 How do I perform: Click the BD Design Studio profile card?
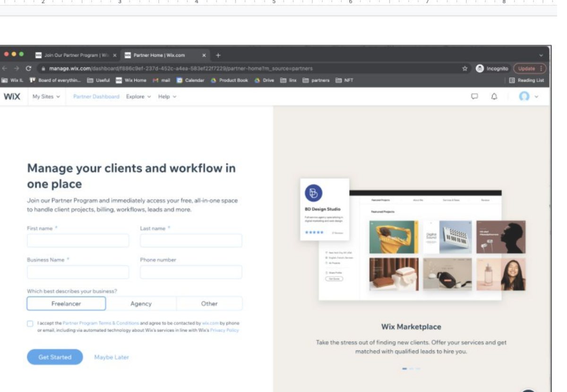tap(325, 209)
